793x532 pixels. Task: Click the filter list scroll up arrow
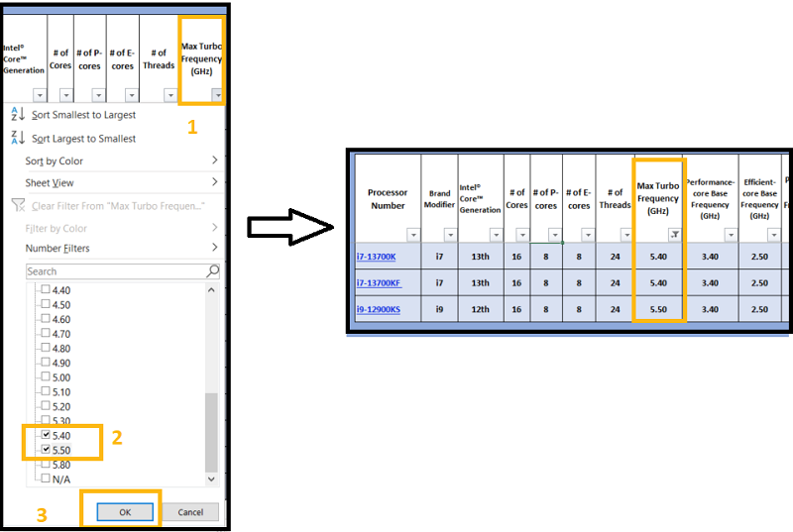click(211, 290)
